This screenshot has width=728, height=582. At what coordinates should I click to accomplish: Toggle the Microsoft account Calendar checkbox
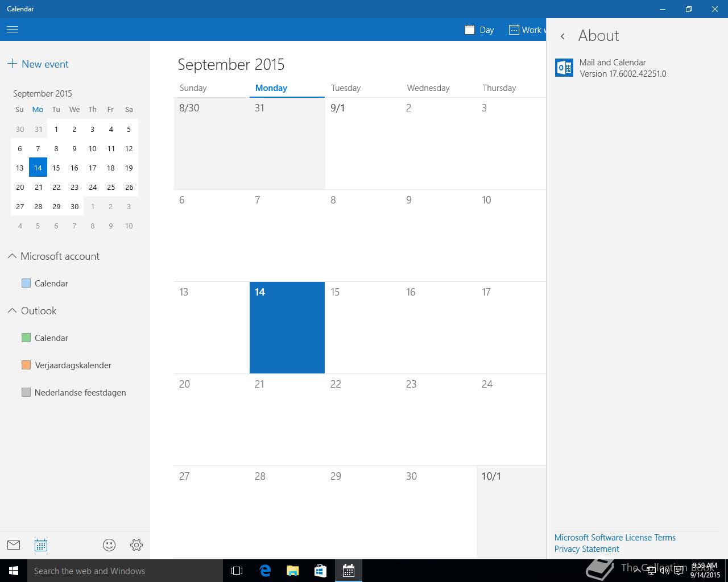(x=26, y=283)
